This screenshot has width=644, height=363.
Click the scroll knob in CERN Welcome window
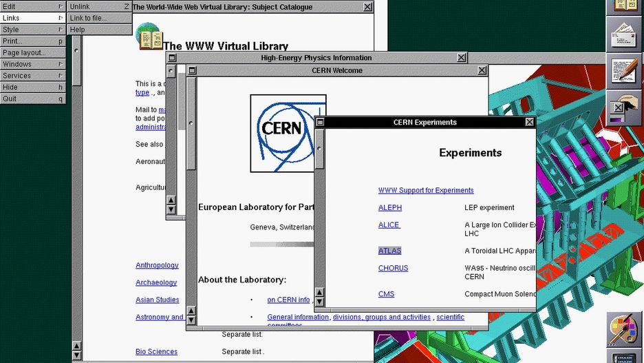(x=191, y=123)
